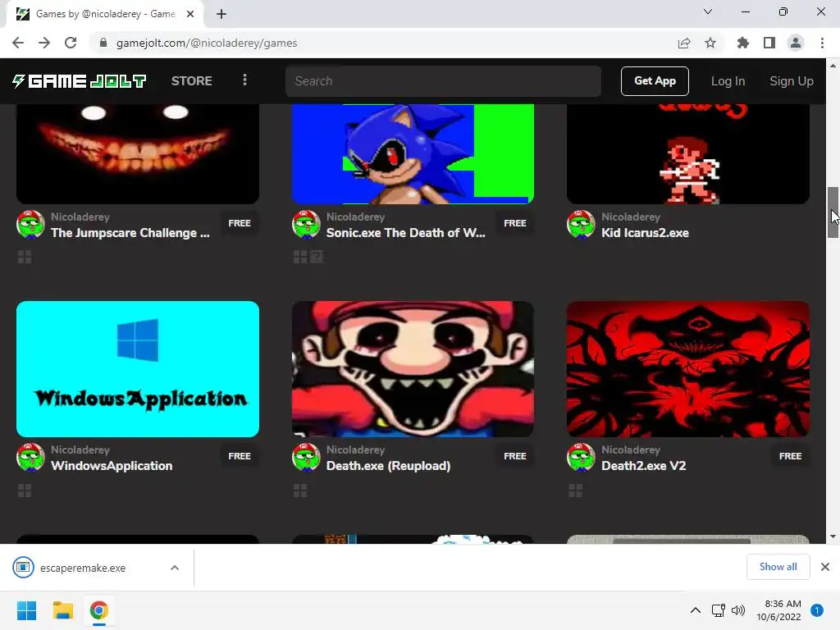The image size is (840, 630).
Task: Reload the current page
Action: (x=71, y=43)
